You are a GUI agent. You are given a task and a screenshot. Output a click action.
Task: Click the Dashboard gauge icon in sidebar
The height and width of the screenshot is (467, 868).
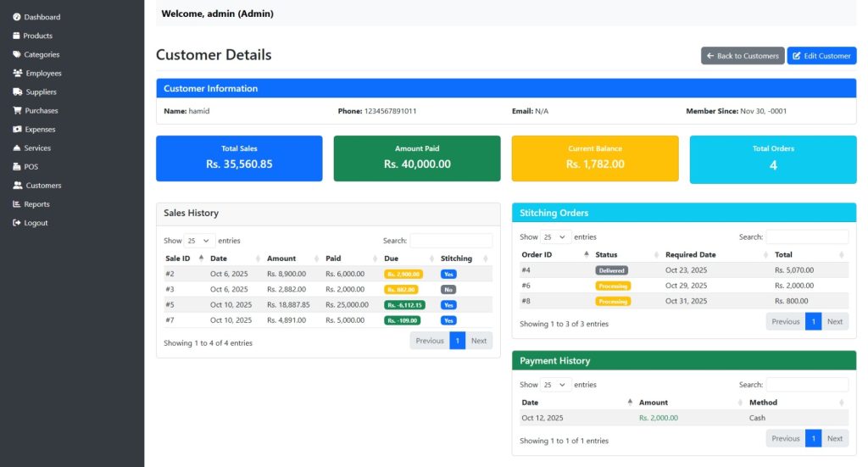coord(16,17)
